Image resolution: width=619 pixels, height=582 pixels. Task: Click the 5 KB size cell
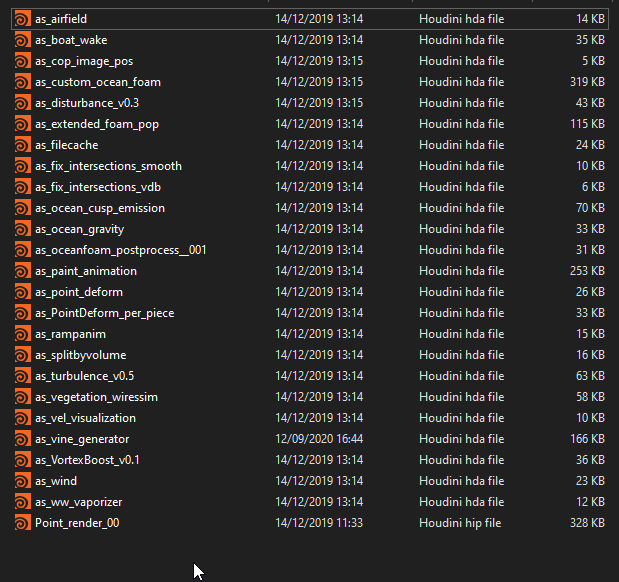coord(593,61)
